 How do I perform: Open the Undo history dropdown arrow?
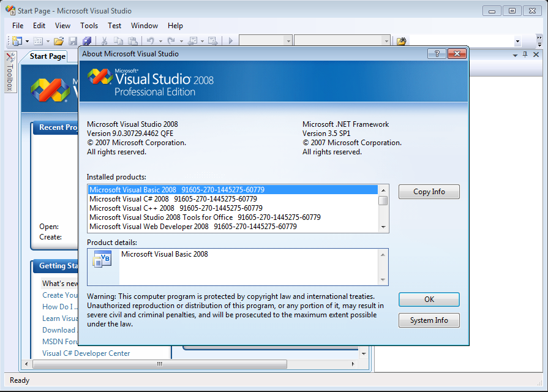point(160,41)
